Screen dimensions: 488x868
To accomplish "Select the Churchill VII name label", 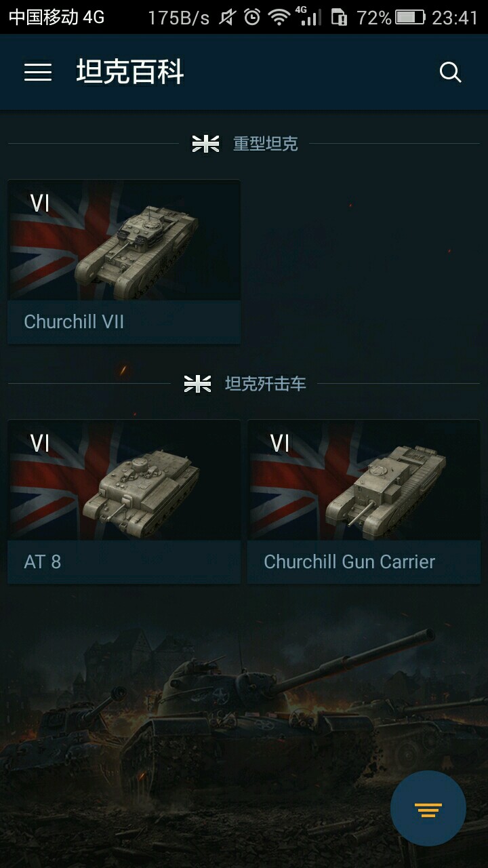I will tap(74, 321).
